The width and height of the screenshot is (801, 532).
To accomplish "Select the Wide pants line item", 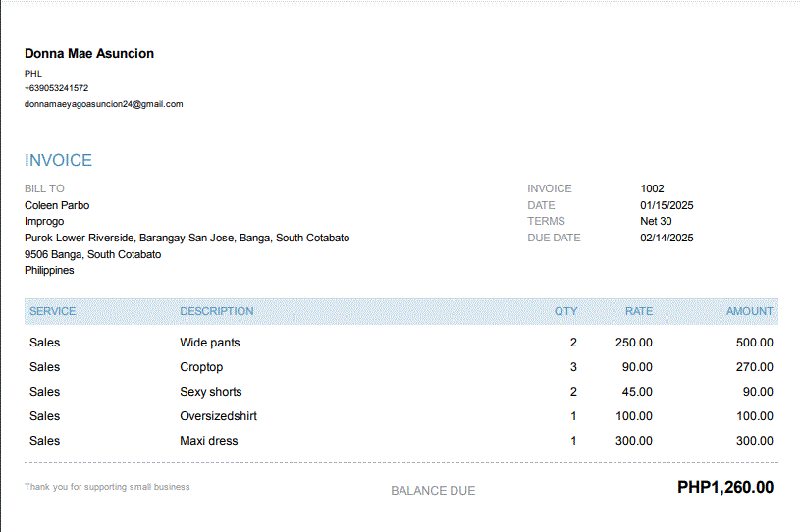I will (210, 343).
